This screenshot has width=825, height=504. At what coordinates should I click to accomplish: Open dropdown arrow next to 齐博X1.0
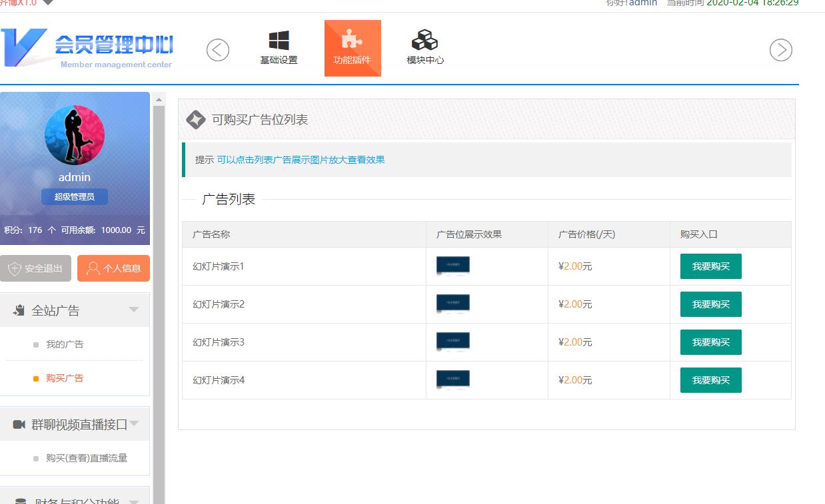coord(47,3)
